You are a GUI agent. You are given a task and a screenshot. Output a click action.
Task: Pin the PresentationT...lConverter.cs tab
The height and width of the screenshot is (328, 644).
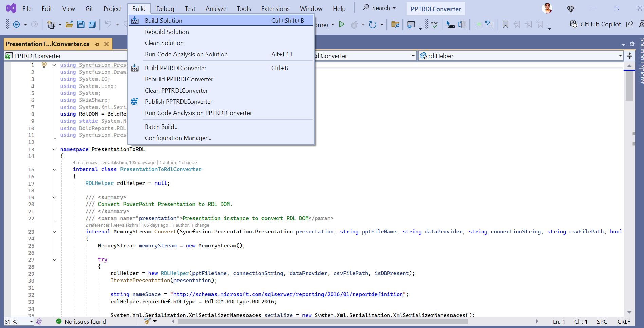(97, 44)
